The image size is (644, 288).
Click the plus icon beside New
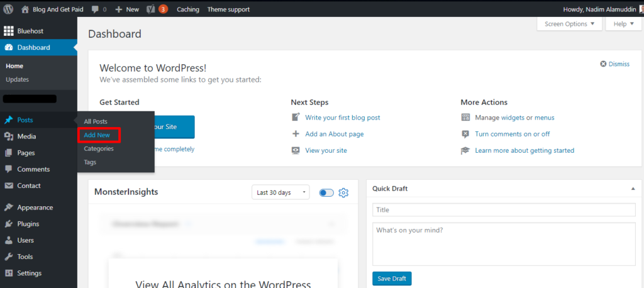pos(119,9)
